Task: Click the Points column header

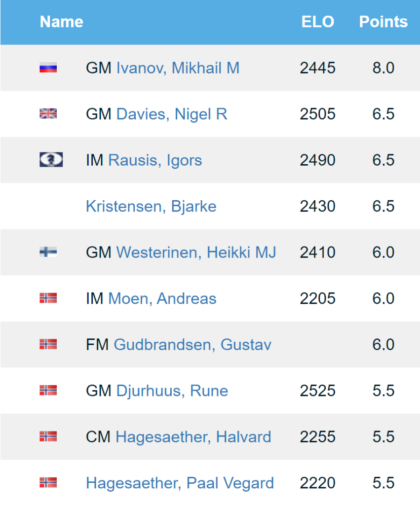Action: (x=383, y=22)
